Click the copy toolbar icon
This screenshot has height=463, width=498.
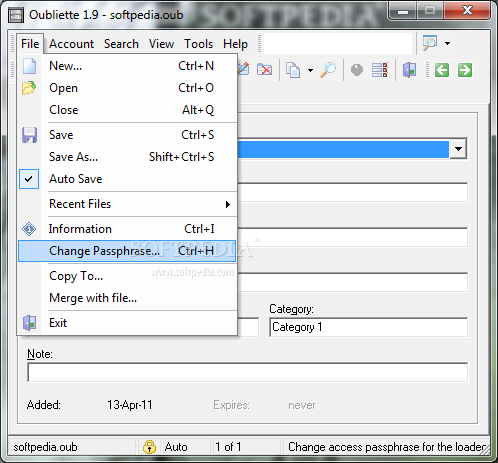coord(293,70)
